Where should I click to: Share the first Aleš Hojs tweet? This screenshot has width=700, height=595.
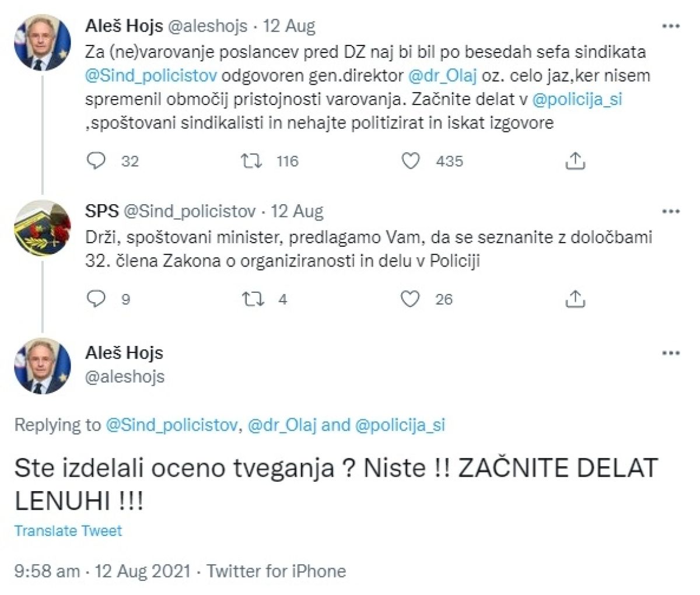[x=575, y=160]
